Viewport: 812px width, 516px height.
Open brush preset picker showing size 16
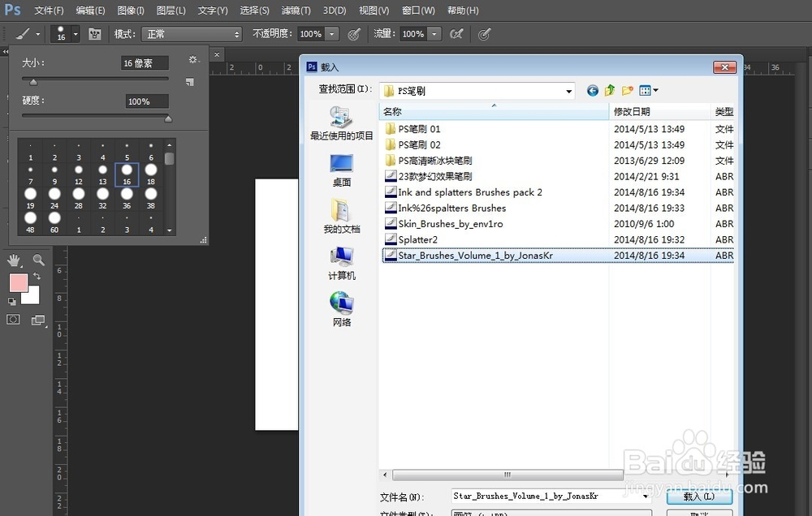(x=65, y=34)
